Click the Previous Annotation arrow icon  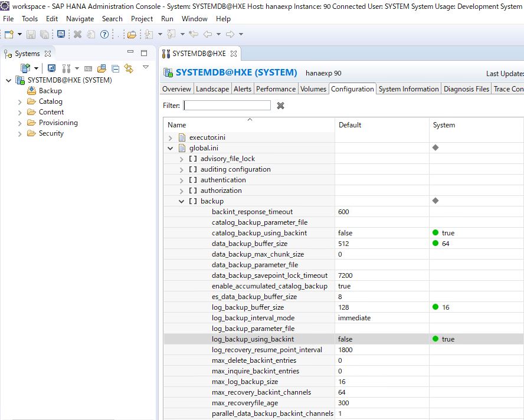tap(171, 34)
